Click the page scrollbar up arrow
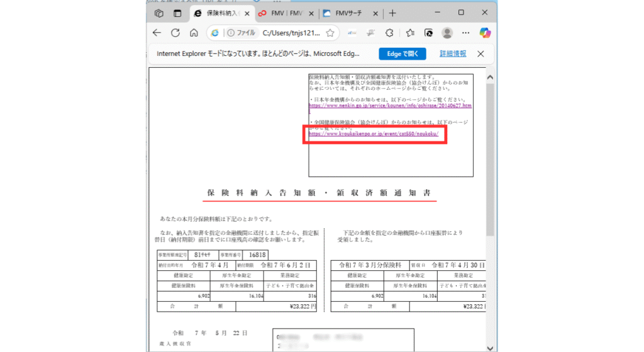The width and height of the screenshot is (644, 352). coord(490,77)
